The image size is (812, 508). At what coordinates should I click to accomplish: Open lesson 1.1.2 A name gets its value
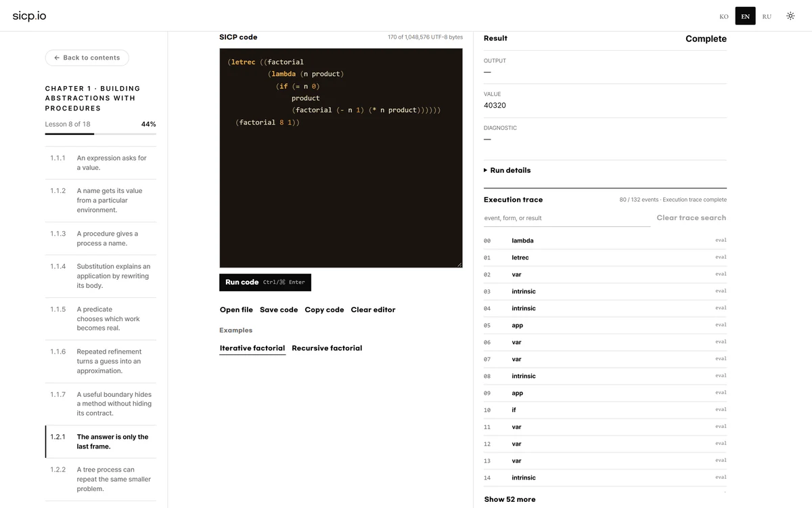coord(101,200)
